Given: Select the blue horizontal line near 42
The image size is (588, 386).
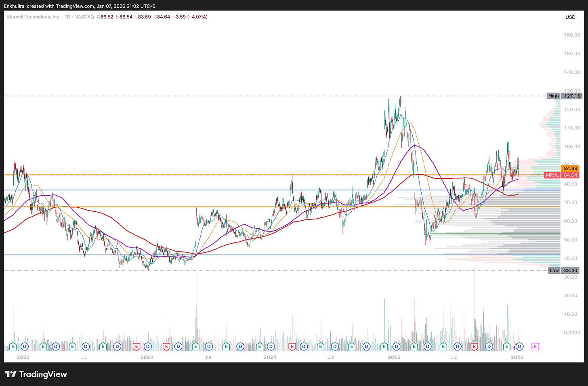Looking at the screenshot, I should pos(282,255).
